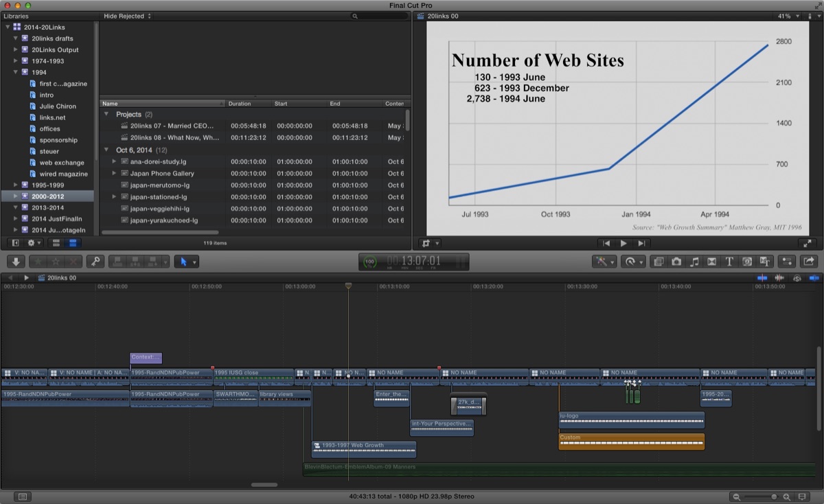
Task: Open clip appearance options in timeline footer
Action: tap(802, 496)
